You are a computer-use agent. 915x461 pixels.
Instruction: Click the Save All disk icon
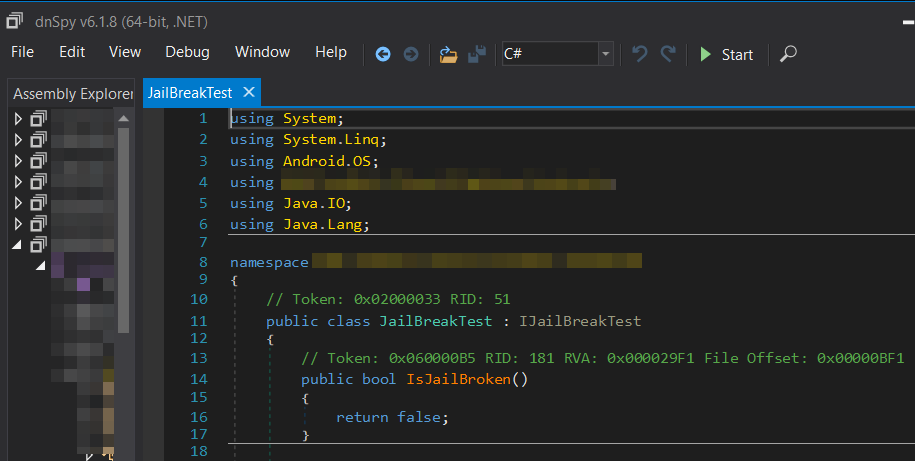(x=478, y=54)
